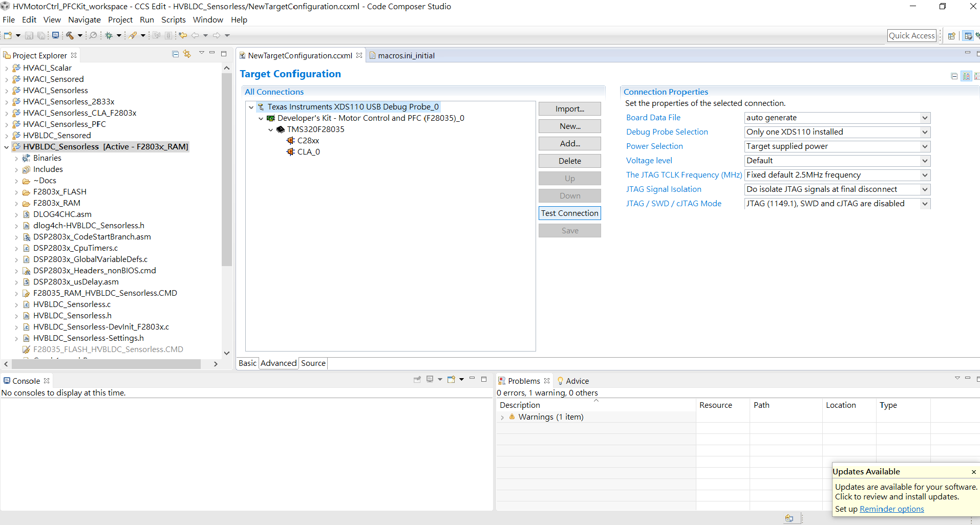980x525 pixels.
Task: Expand the Warnings (1 item) row
Action: click(x=502, y=418)
